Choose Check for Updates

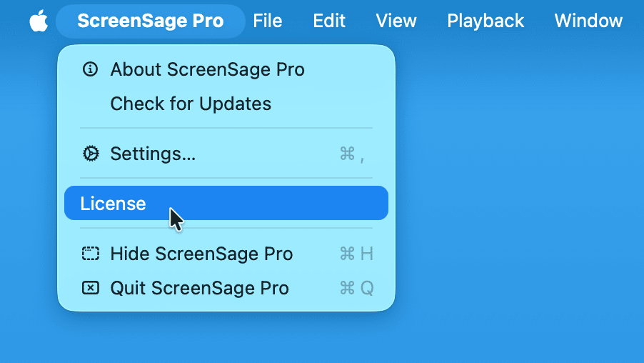(x=191, y=104)
